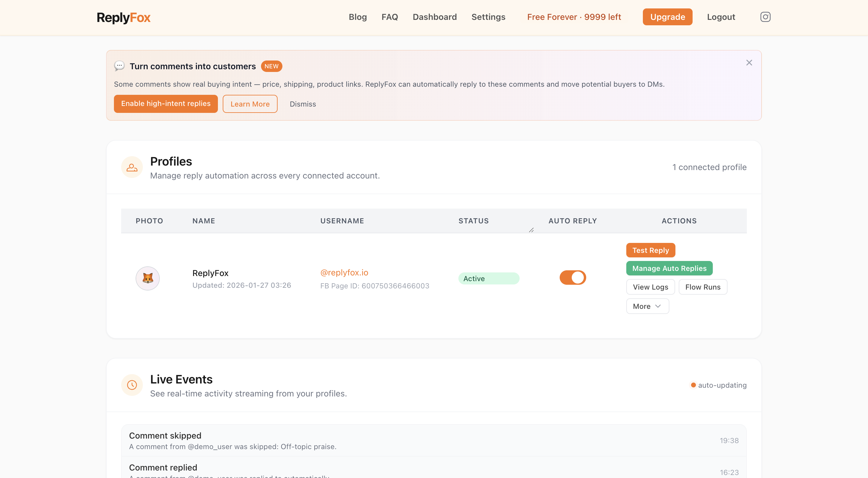Click the fox profile photo avatar
The height and width of the screenshot is (478, 868).
(x=148, y=278)
